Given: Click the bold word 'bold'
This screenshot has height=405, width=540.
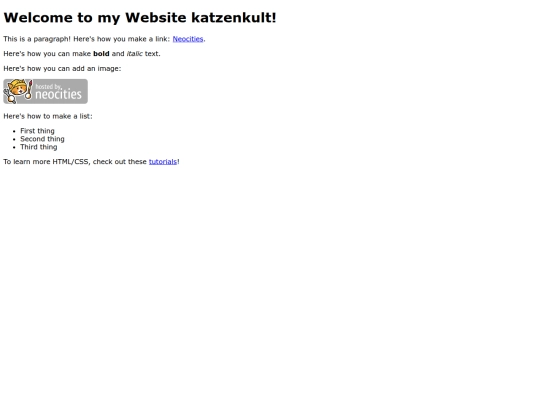Looking at the screenshot, I should (101, 54).
